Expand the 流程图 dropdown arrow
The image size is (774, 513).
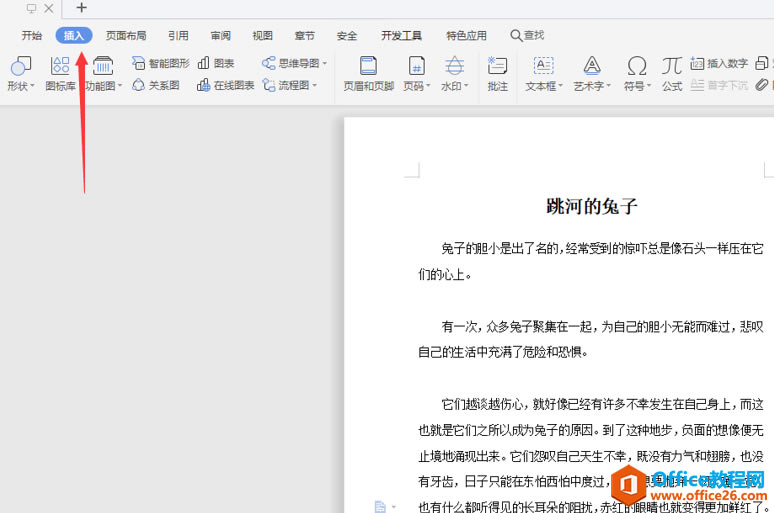pyautogui.click(x=314, y=85)
